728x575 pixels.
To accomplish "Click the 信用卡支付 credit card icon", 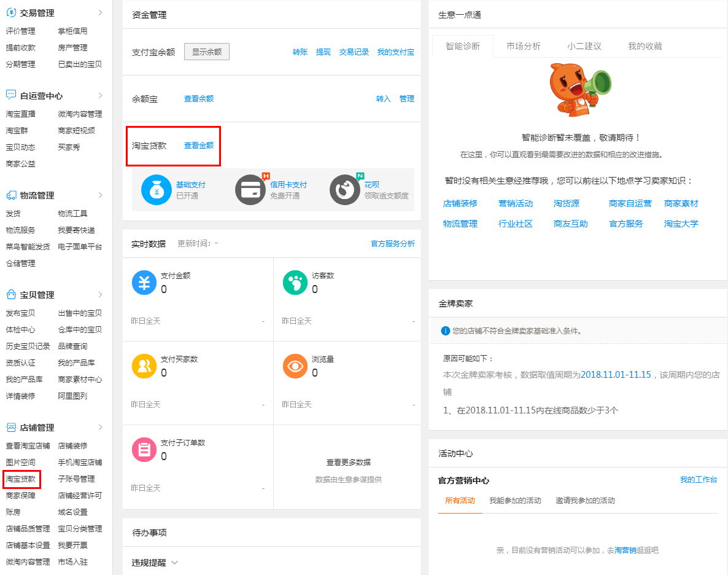I will pos(250,190).
